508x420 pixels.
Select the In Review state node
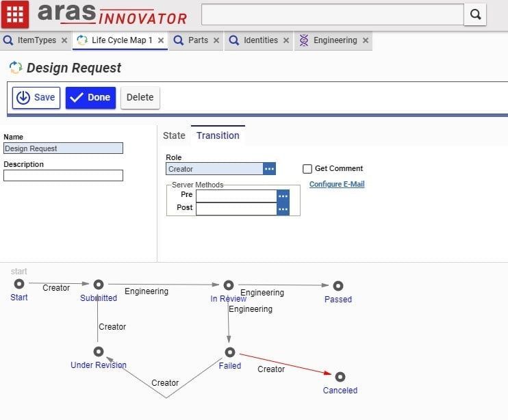(x=229, y=285)
